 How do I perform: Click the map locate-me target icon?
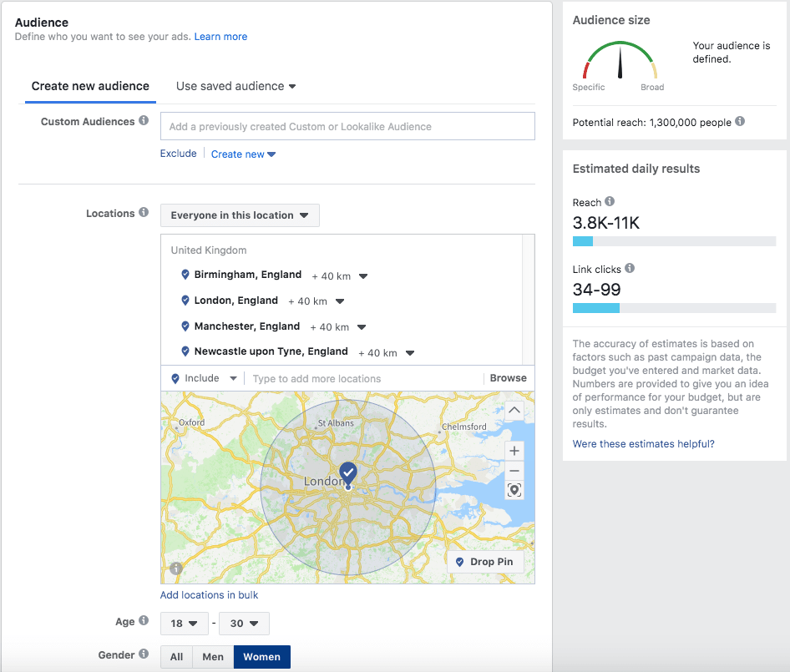pos(514,490)
